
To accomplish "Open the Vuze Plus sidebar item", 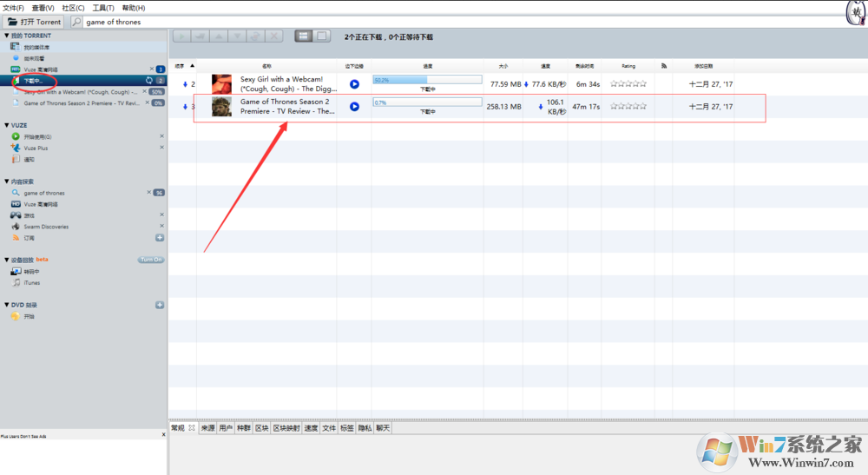I will click(36, 148).
